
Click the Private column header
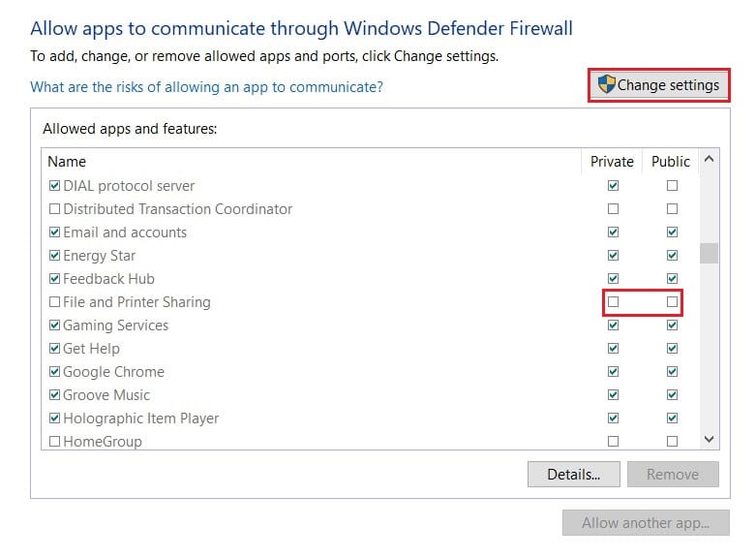(612, 162)
